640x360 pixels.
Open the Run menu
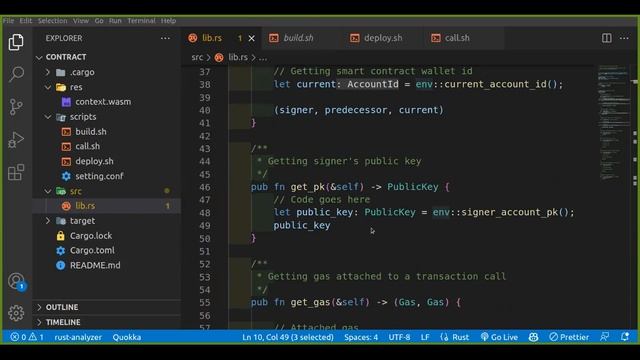pyautogui.click(x=115, y=20)
